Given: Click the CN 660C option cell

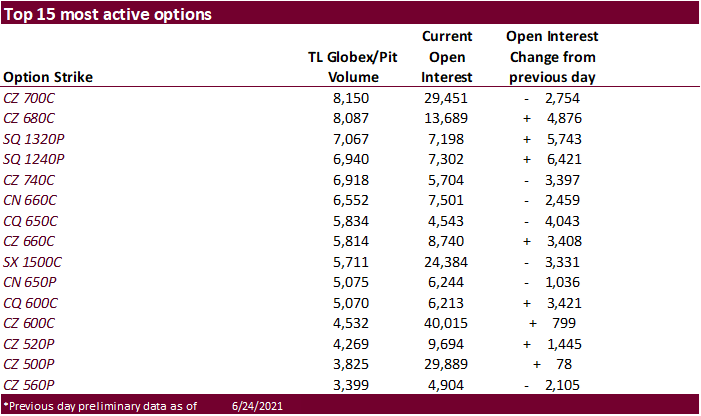Looking at the screenshot, I should [x=32, y=200].
